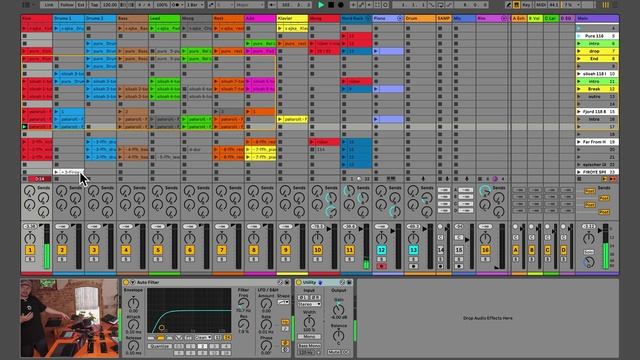
Task: Click the Bass Mono button in Utility
Action: pyautogui.click(x=309, y=346)
